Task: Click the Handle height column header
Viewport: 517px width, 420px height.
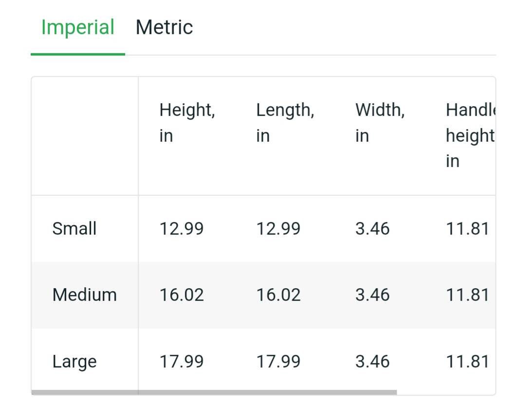Action: point(471,135)
